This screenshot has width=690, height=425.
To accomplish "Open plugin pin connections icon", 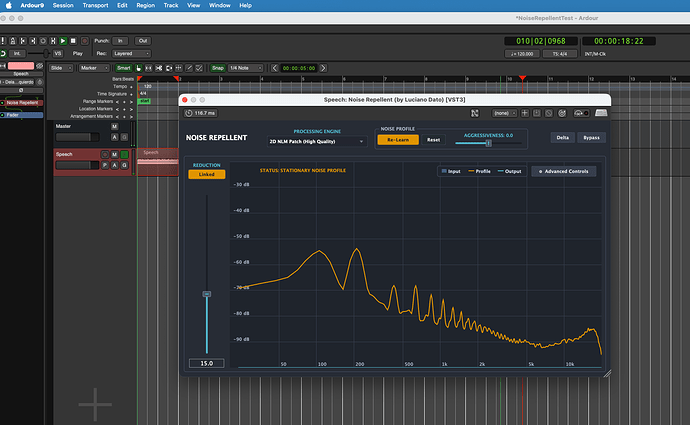I will (474, 113).
